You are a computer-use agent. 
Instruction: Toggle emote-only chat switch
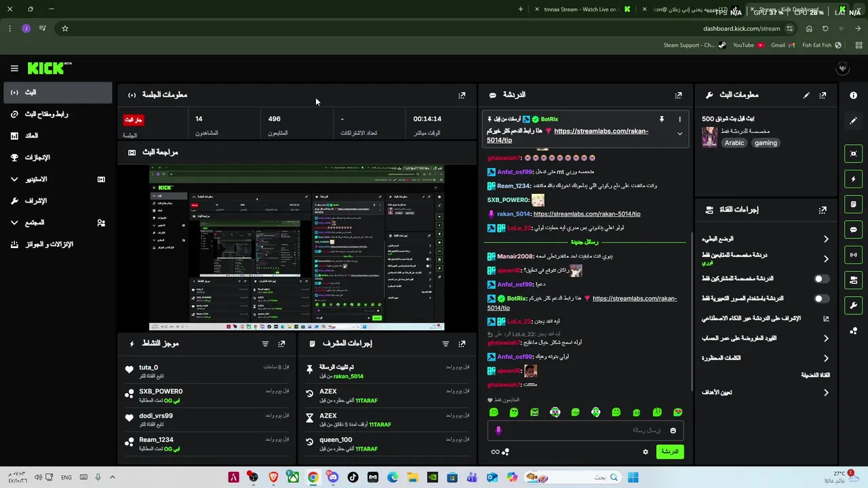[821, 299]
